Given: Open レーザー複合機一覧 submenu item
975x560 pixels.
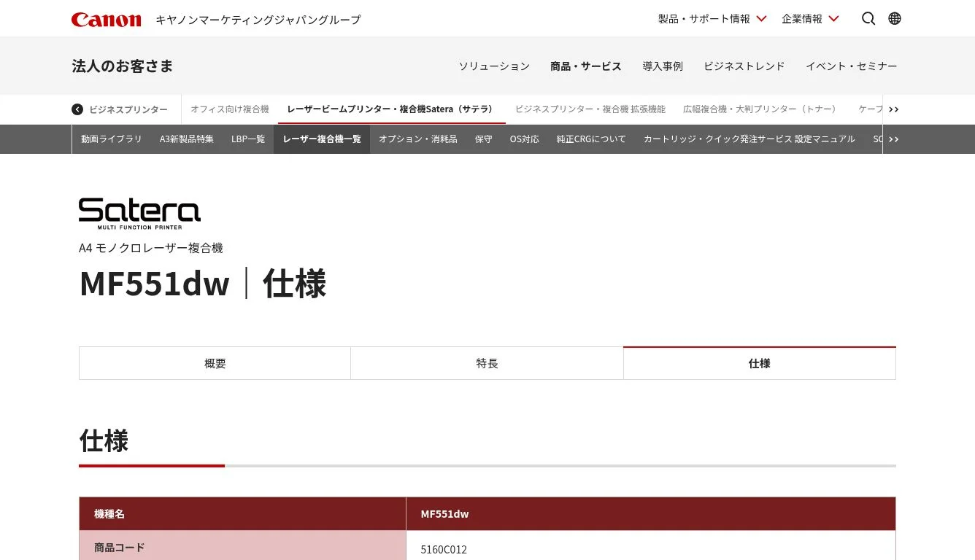Looking at the screenshot, I should 322,139.
